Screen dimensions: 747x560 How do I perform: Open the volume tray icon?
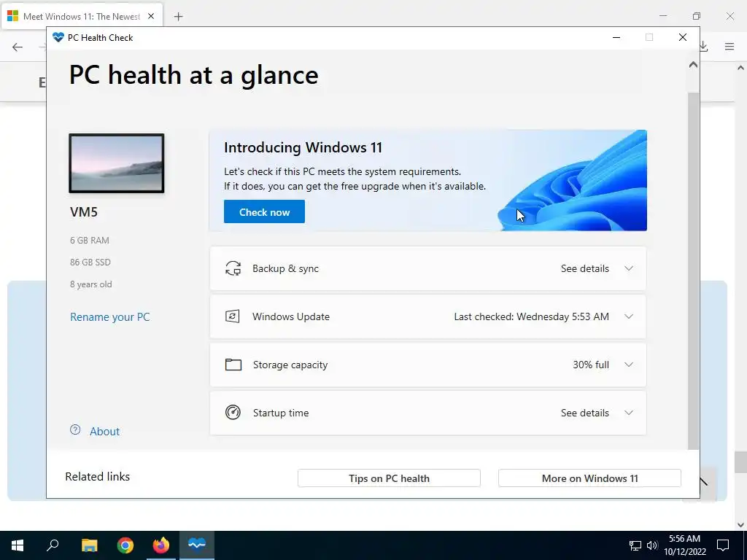click(x=652, y=545)
